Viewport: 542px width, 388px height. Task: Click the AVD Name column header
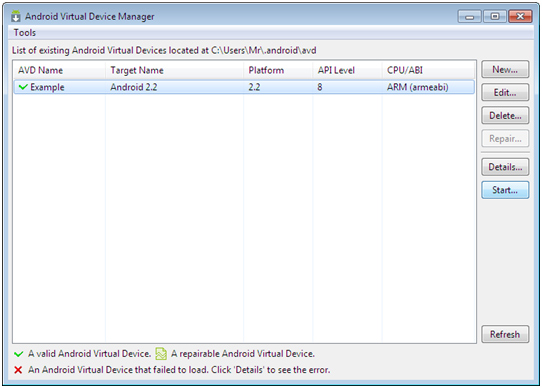(59, 70)
